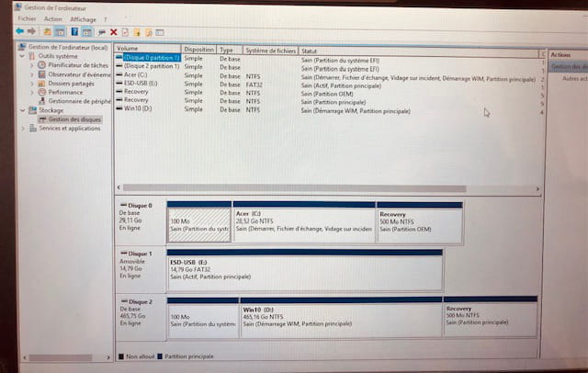Click the blue Help question mark icon

tap(74, 32)
